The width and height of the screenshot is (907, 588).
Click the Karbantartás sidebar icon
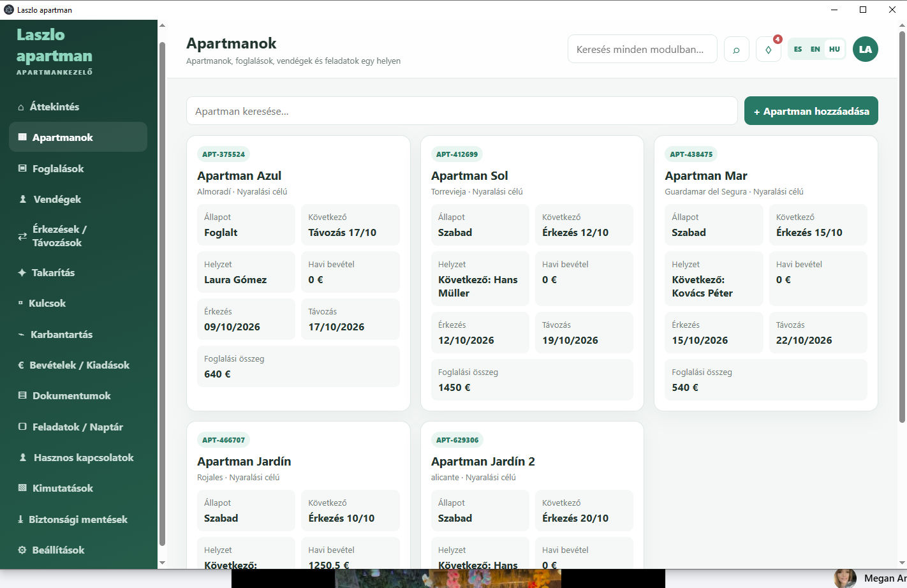(22, 334)
